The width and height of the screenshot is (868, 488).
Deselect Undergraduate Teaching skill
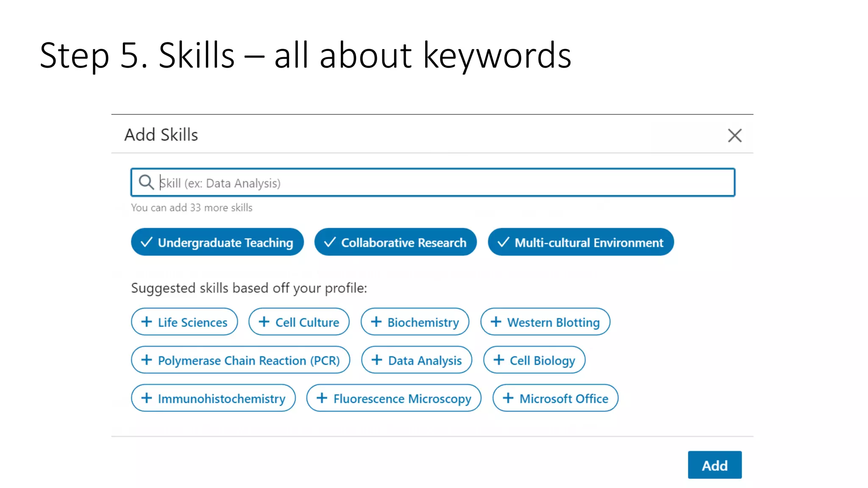(217, 242)
